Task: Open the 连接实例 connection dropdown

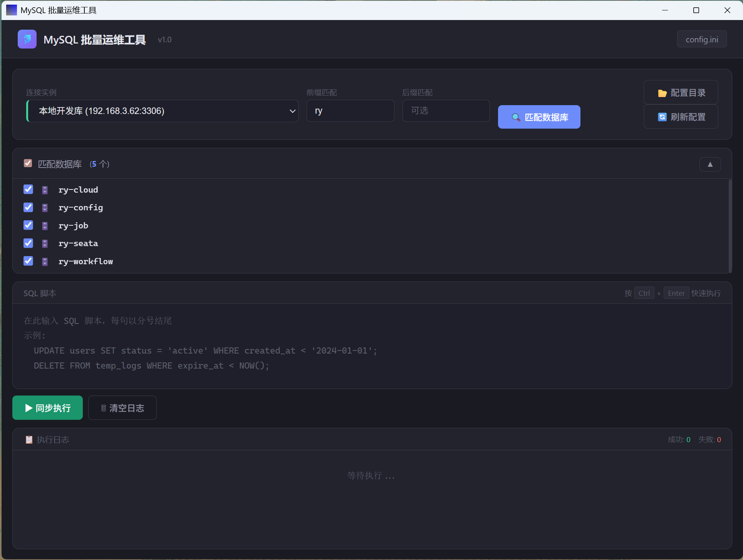Action: click(x=162, y=111)
